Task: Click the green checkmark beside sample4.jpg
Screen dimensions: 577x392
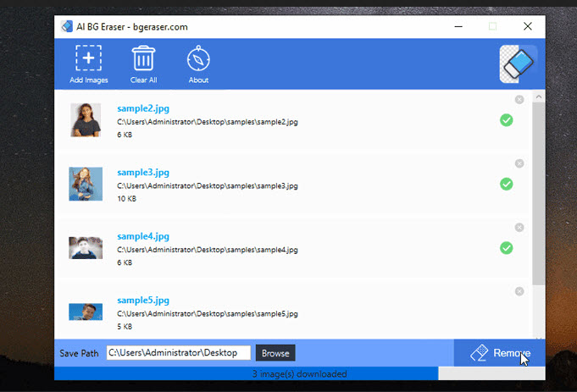Action: click(507, 248)
